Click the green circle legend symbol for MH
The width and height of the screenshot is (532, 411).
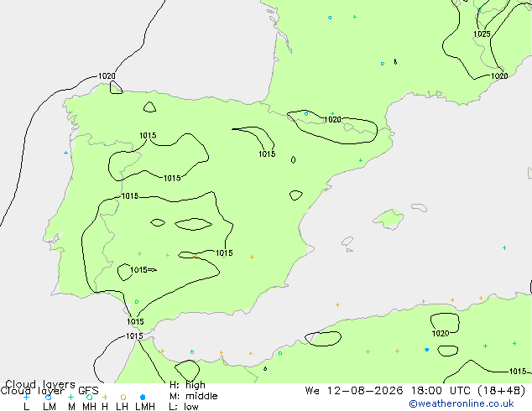tap(89, 397)
